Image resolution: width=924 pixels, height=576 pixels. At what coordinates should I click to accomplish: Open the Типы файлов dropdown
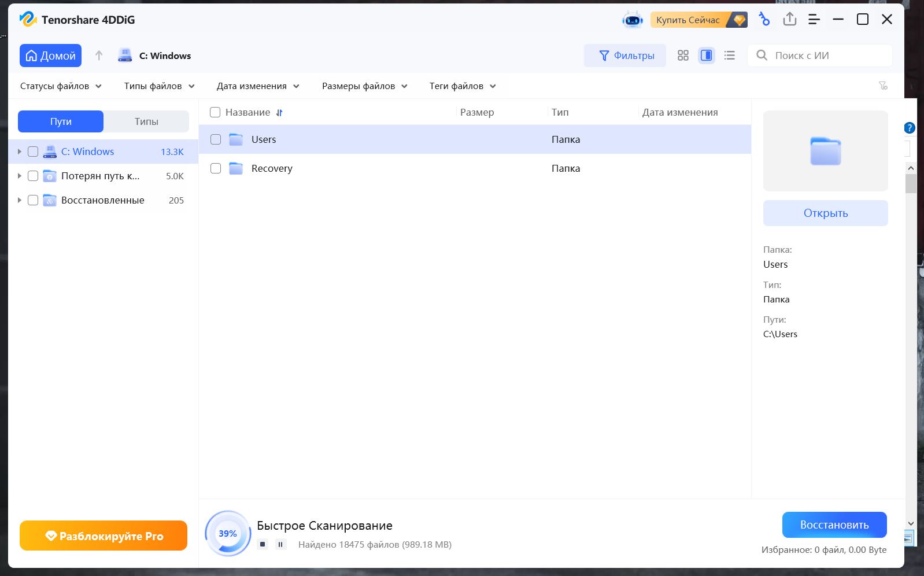pos(159,86)
